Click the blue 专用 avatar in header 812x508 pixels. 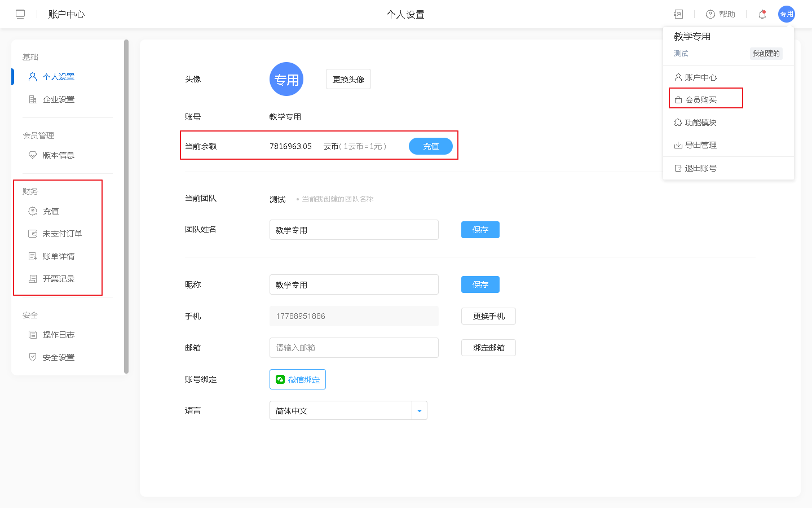(x=786, y=14)
